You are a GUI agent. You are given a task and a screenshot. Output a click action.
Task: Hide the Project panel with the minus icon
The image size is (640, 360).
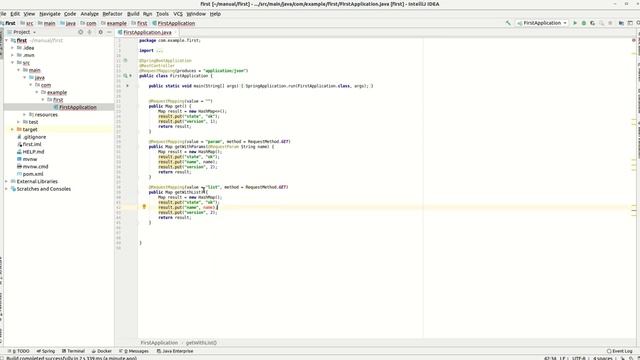pyautogui.click(x=109, y=32)
